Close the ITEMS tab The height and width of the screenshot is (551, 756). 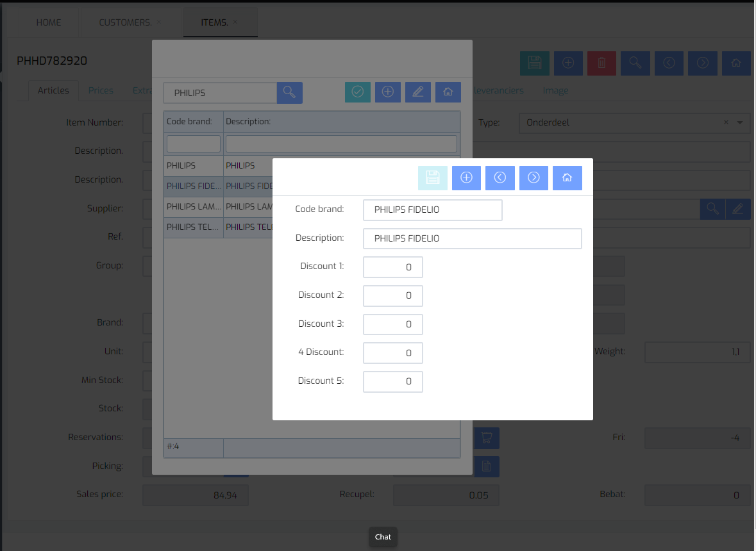[235, 22]
